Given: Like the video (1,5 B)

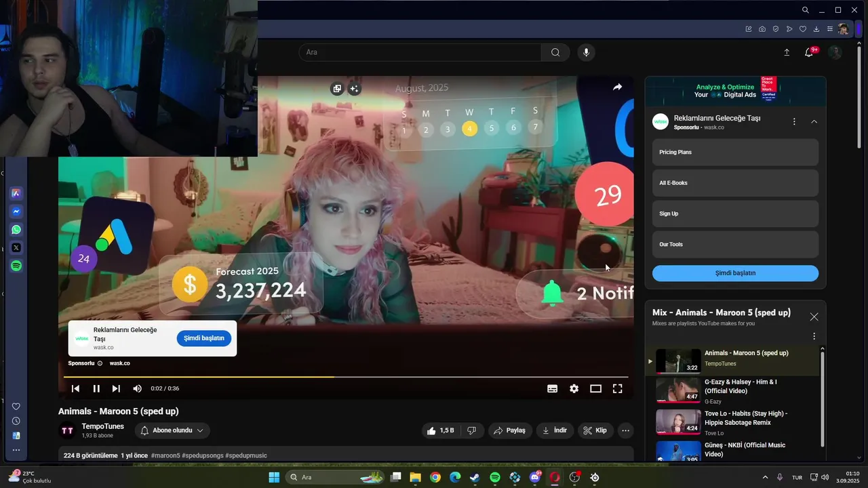Looking at the screenshot, I should point(440,430).
